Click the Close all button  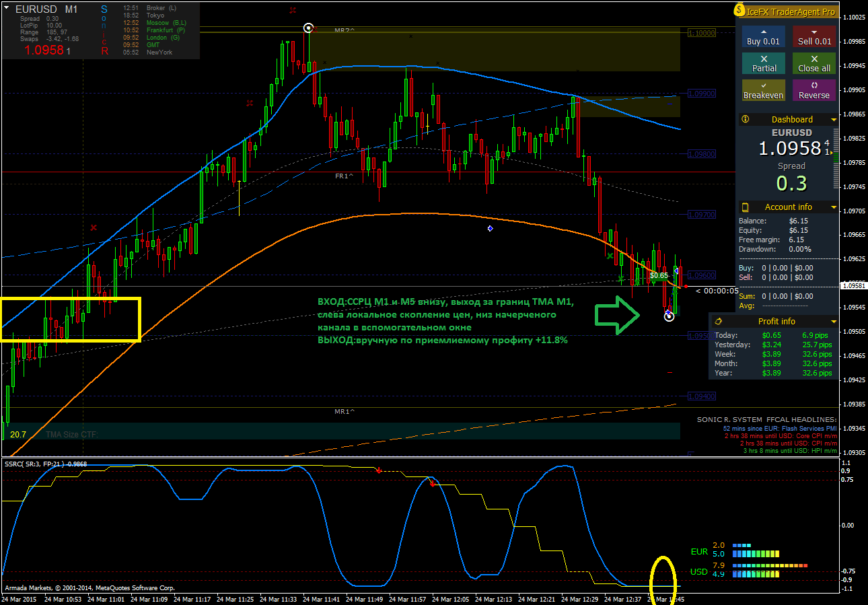click(x=814, y=63)
